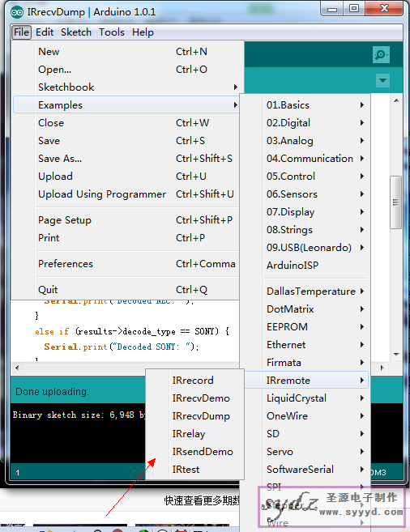This screenshot has height=532, width=410.
Task: Expand DotMatrix library examples
Action: (x=305, y=309)
